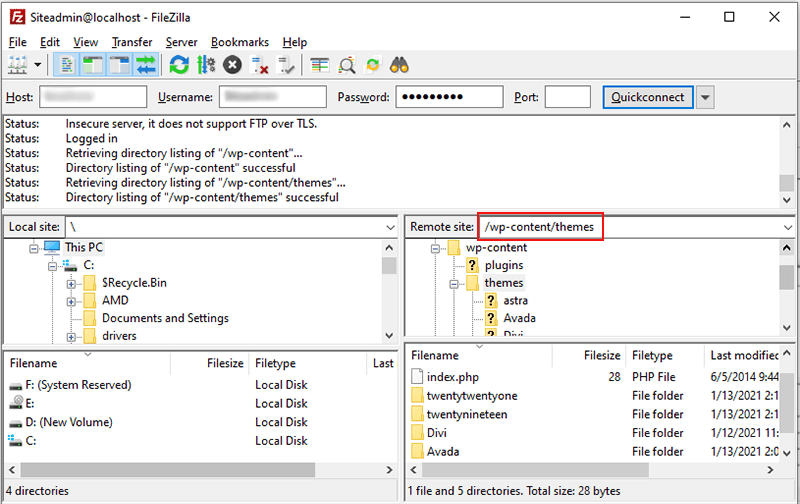
Task: Expand the AMD folder node
Action: (x=71, y=302)
